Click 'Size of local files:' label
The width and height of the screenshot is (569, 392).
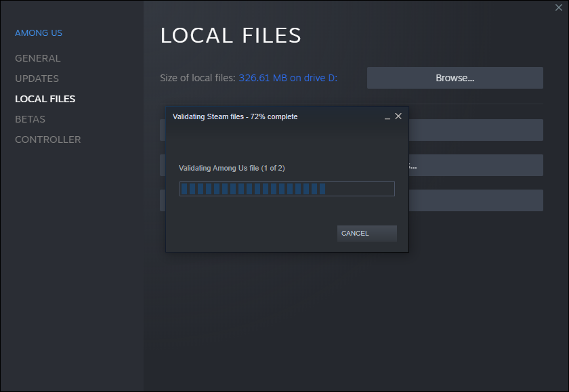pos(198,78)
